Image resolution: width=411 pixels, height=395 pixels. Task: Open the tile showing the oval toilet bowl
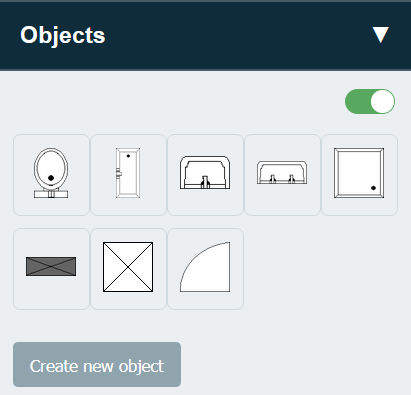[x=51, y=175]
